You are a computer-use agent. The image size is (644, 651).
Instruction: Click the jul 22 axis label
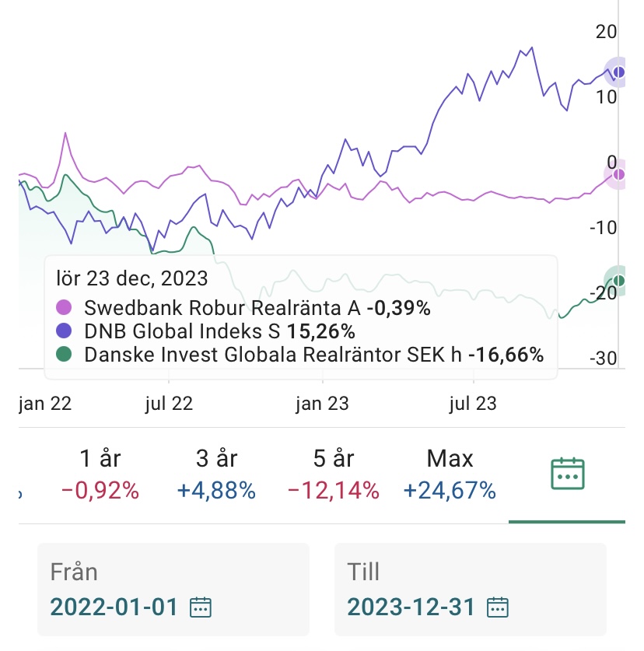[x=169, y=404]
